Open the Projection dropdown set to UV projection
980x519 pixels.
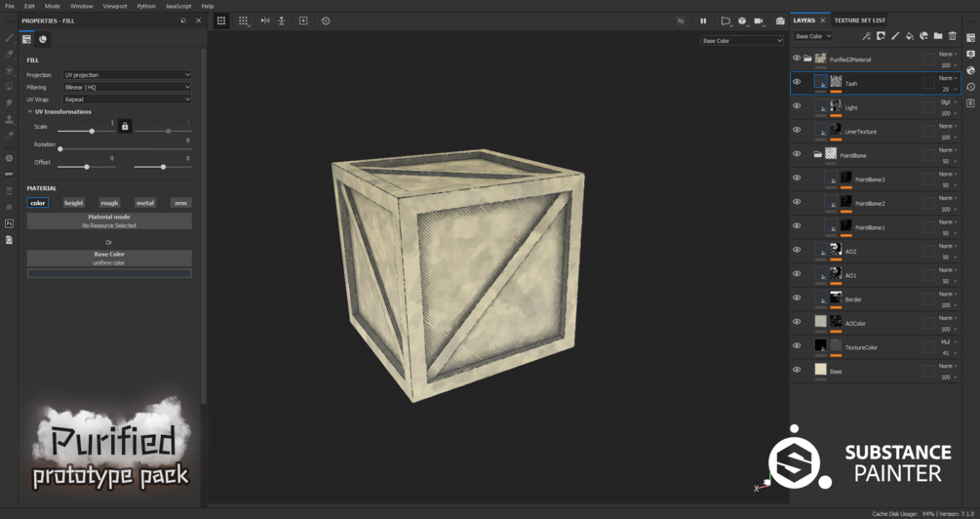pos(127,74)
